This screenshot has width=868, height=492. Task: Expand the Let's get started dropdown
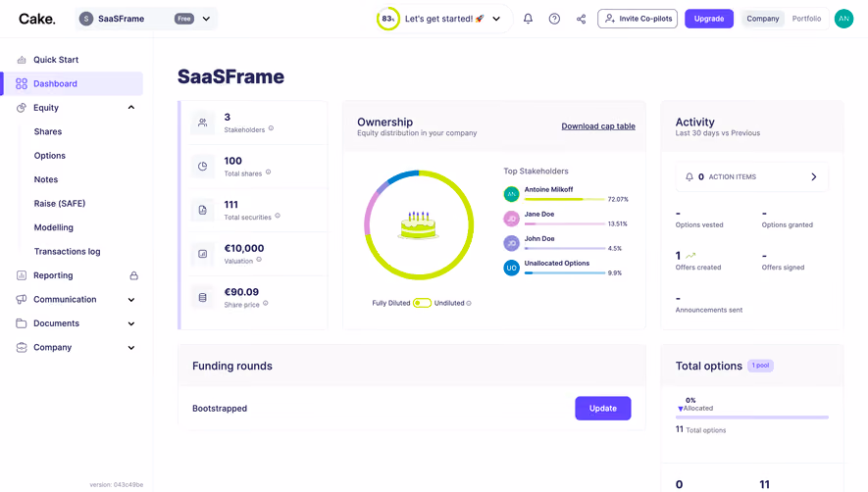coord(496,19)
